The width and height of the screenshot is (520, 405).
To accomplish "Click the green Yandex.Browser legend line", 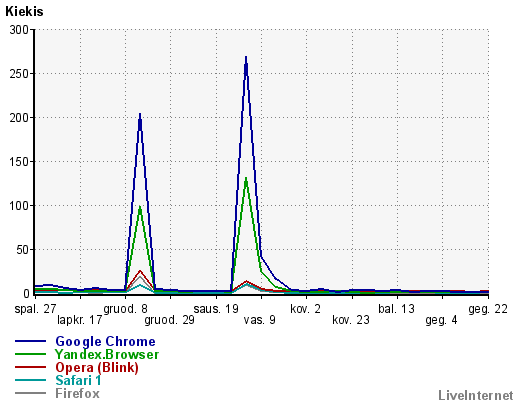I will tap(30, 354).
